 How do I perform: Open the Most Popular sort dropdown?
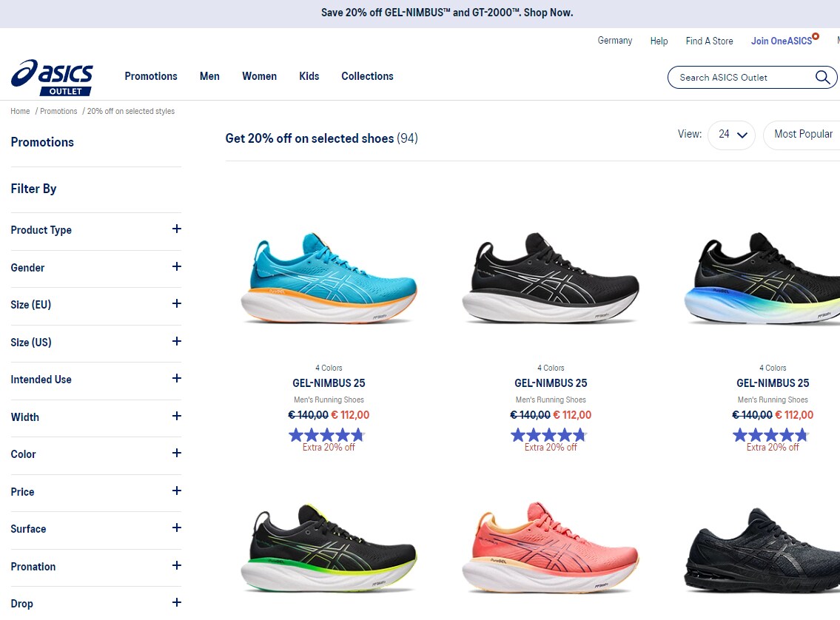(802, 135)
